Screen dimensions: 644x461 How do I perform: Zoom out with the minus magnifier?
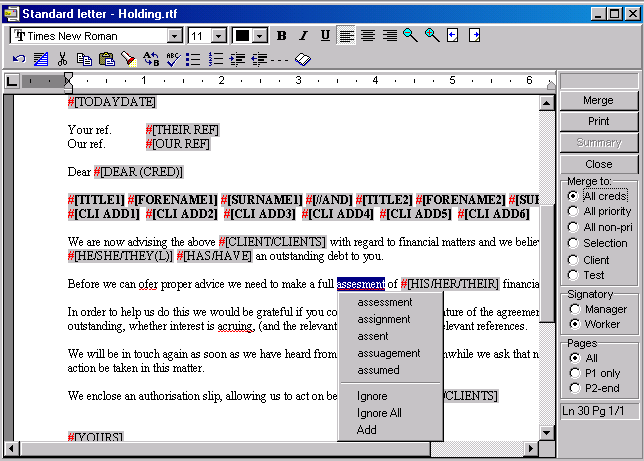coord(410,36)
